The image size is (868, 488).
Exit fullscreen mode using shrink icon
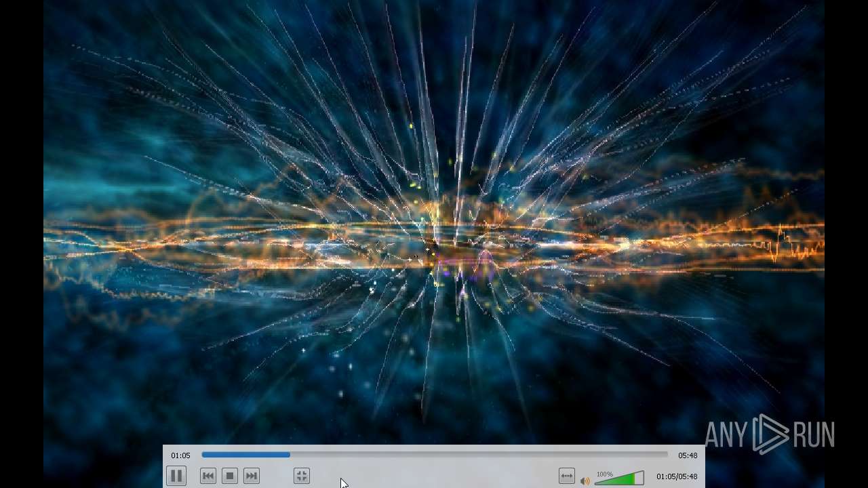click(x=302, y=476)
